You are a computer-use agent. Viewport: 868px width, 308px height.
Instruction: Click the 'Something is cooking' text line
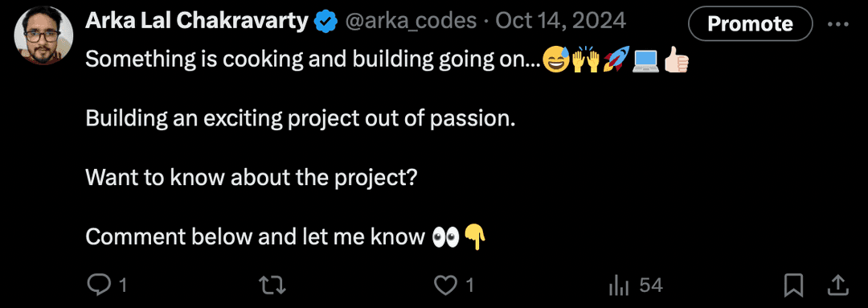tap(313, 60)
